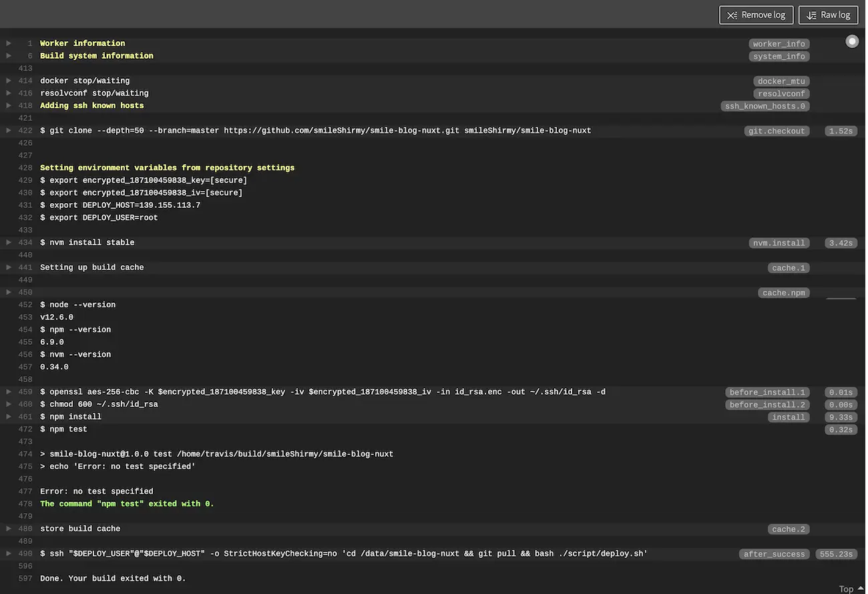Click the worker_info fold label
This screenshot has width=868, height=594.
coord(779,44)
